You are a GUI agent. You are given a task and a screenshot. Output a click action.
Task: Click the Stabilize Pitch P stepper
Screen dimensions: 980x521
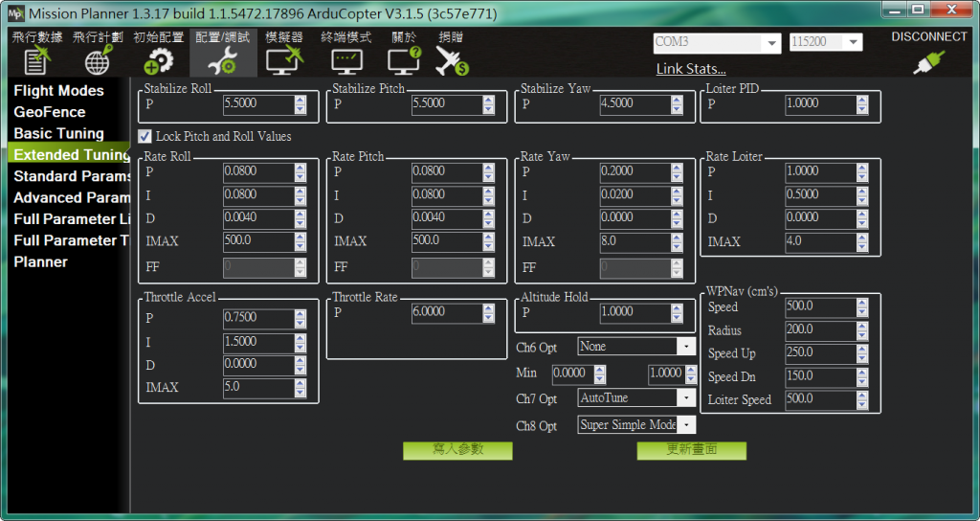pos(489,104)
